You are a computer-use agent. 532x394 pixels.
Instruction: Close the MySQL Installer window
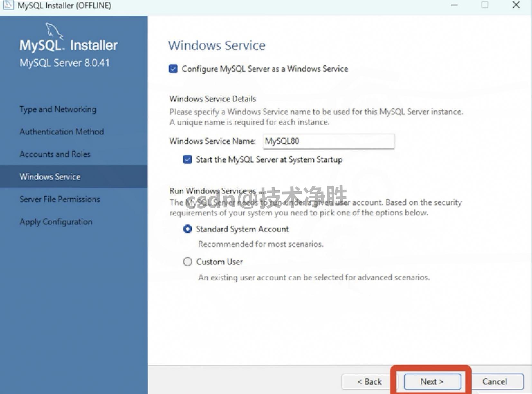click(516, 5)
